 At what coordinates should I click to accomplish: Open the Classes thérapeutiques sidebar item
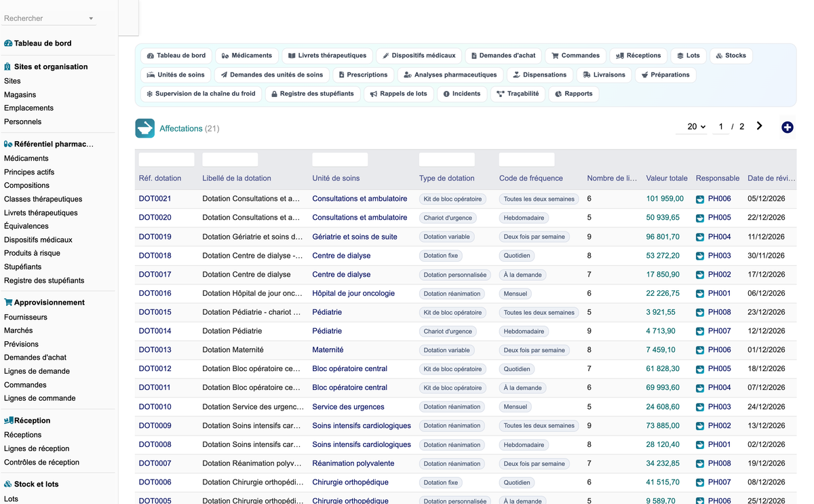pyautogui.click(x=43, y=199)
